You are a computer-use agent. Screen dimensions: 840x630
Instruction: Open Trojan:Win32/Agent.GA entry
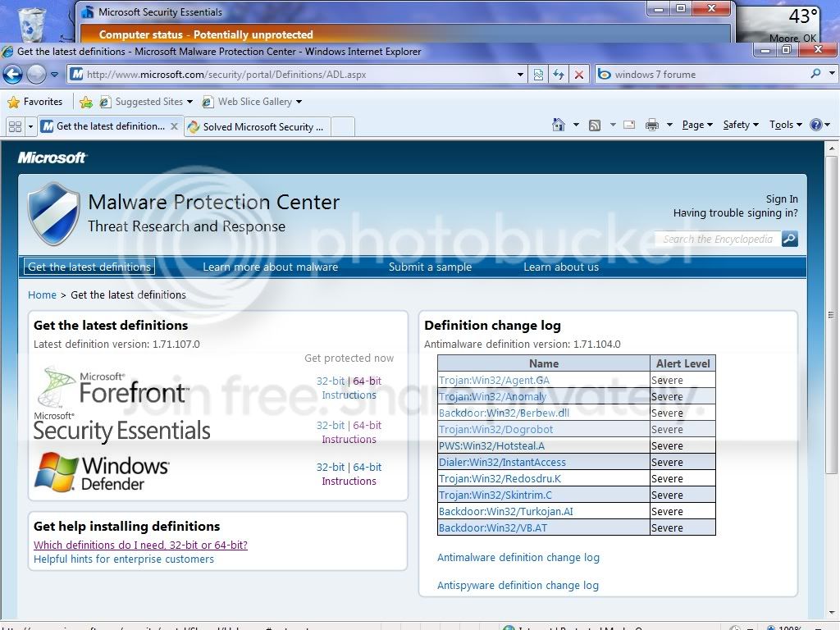(494, 381)
